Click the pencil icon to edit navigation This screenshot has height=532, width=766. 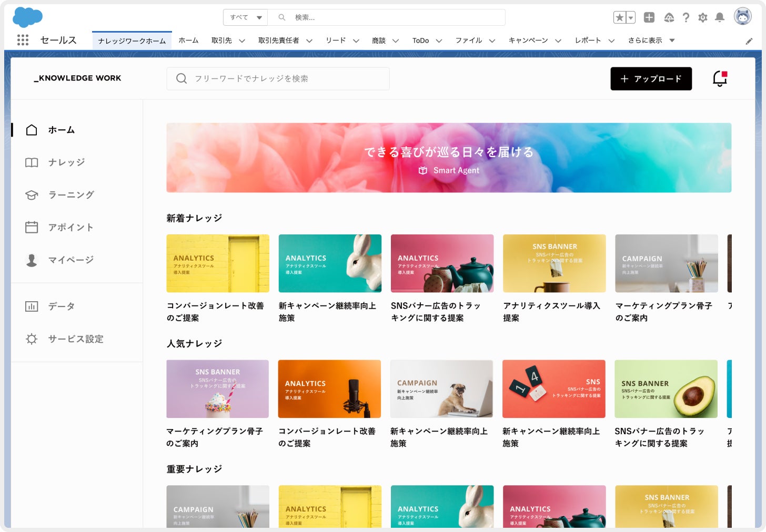click(749, 41)
